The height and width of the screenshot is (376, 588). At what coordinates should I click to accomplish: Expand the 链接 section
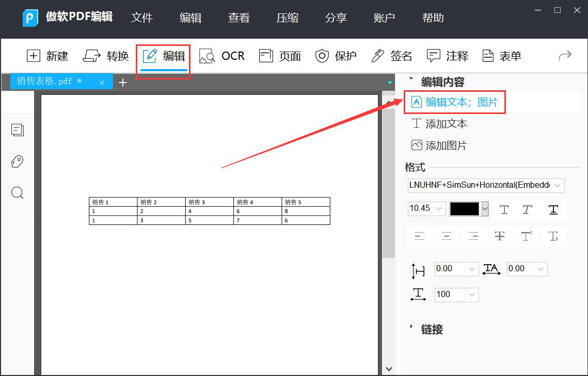(x=411, y=326)
